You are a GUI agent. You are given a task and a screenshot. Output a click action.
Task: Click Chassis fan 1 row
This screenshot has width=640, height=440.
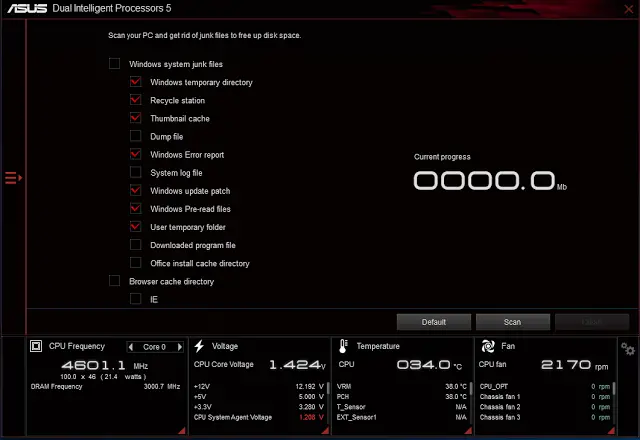[x=545, y=397]
